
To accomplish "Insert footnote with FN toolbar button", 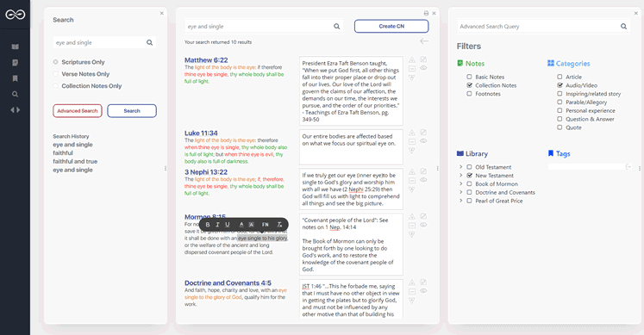I will pos(266,224).
